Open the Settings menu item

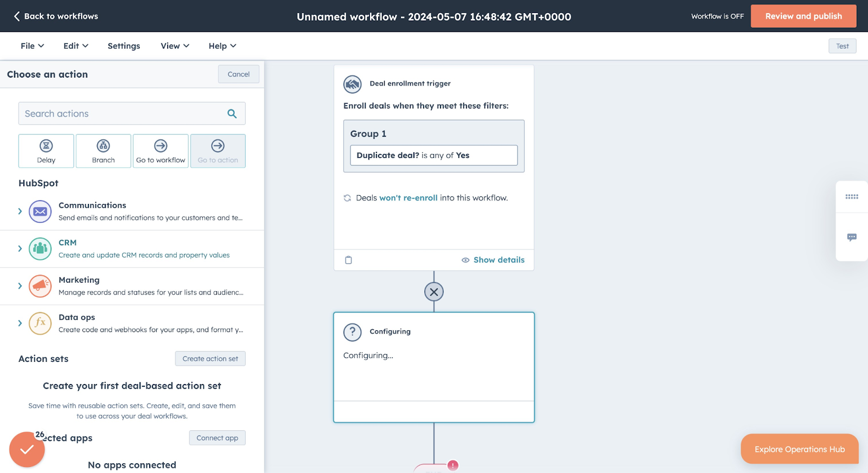click(124, 46)
